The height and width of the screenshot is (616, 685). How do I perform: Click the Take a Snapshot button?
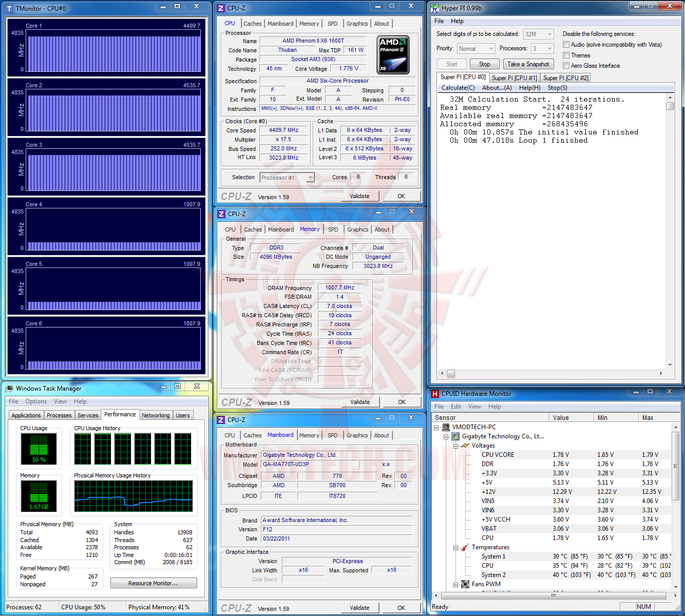coord(528,64)
